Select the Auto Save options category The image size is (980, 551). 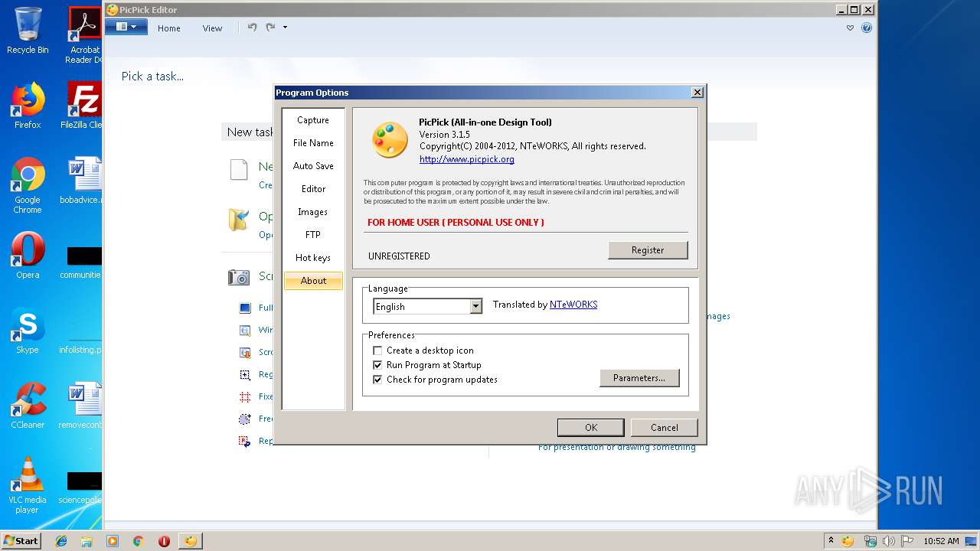click(x=313, y=166)
